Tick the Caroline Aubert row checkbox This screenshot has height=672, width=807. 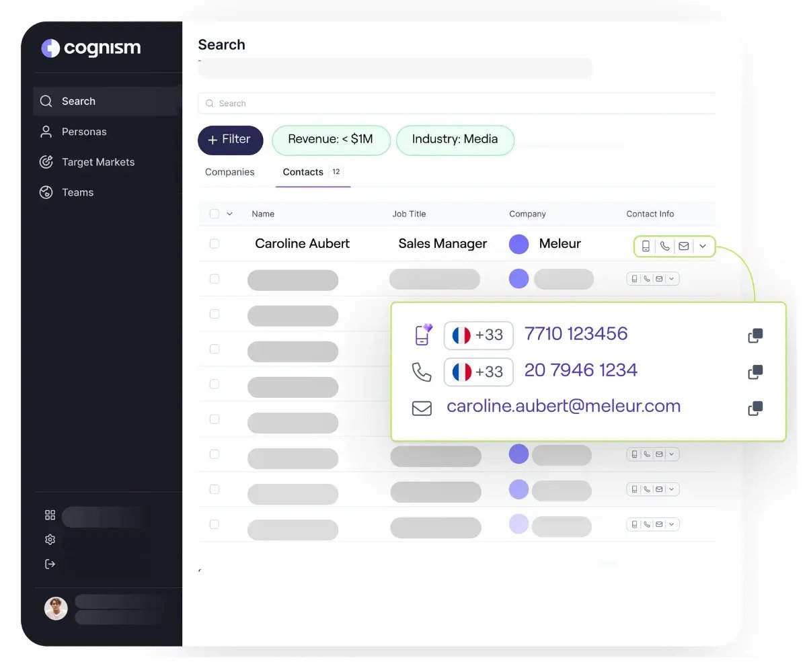click(x=215, y=244)
